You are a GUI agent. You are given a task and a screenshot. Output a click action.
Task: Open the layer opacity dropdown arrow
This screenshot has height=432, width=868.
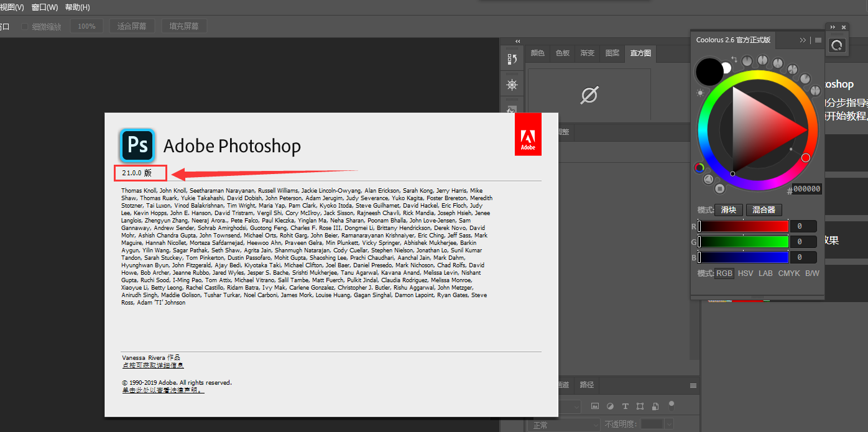669,425
